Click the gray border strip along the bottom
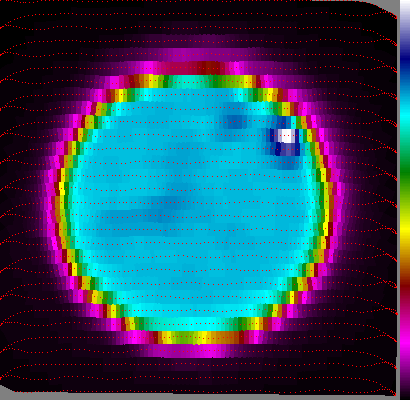 (200, 397)
